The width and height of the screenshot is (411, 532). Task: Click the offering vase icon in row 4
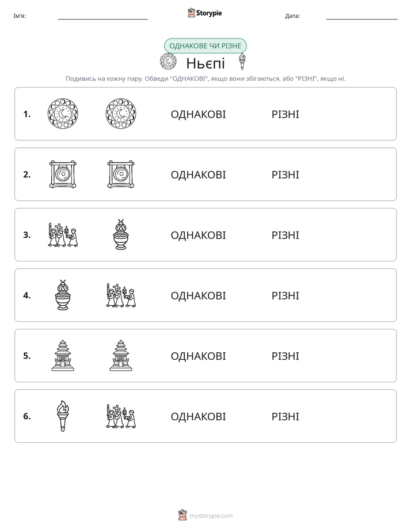click(63, 295)
